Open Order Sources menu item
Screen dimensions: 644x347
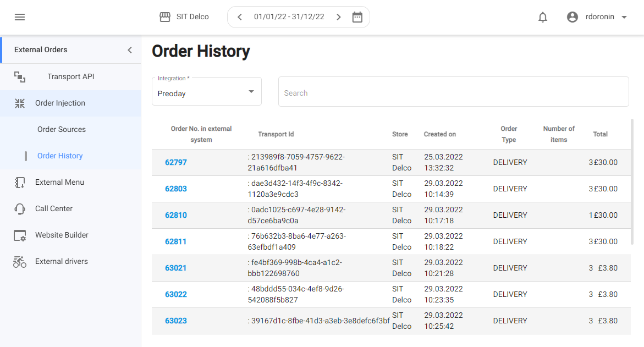pos(62,130)
